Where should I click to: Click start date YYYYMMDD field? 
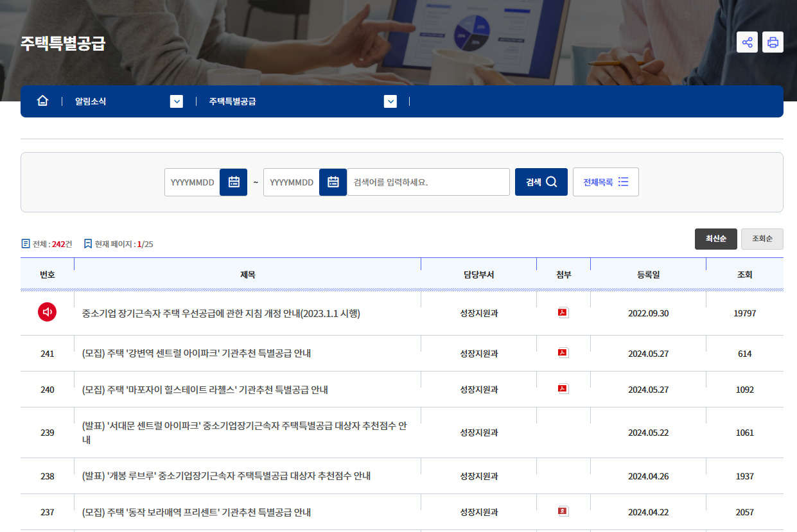(x=192, y=182)
